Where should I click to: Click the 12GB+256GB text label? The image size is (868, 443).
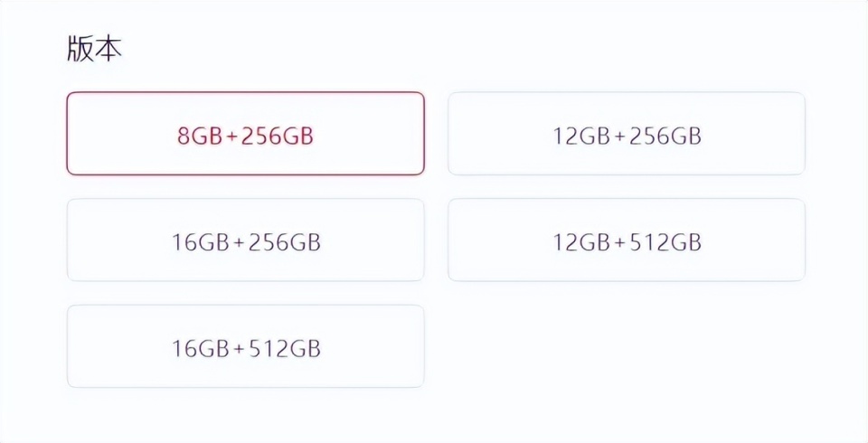(x=627, y=137)
